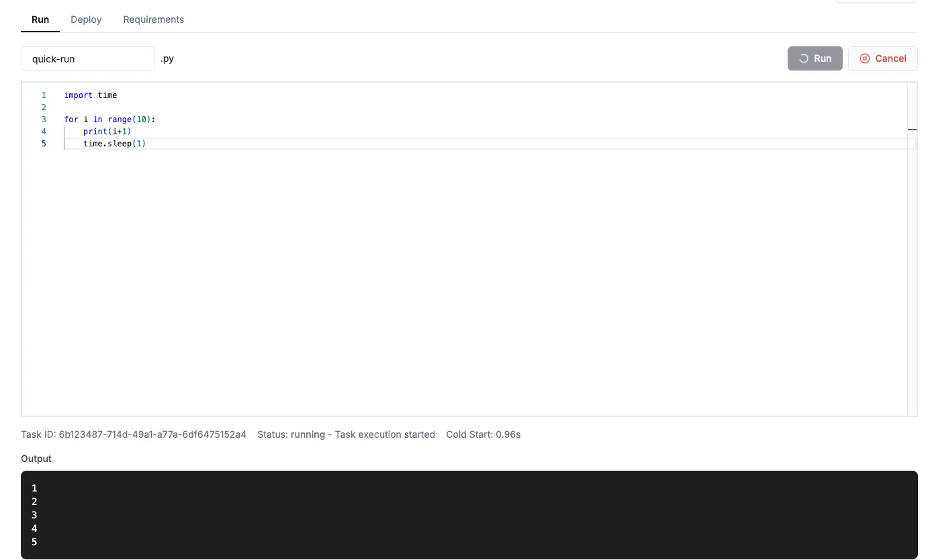Click the Cold Start 0.96s label

pyautogui.click(x=483, y=434)
